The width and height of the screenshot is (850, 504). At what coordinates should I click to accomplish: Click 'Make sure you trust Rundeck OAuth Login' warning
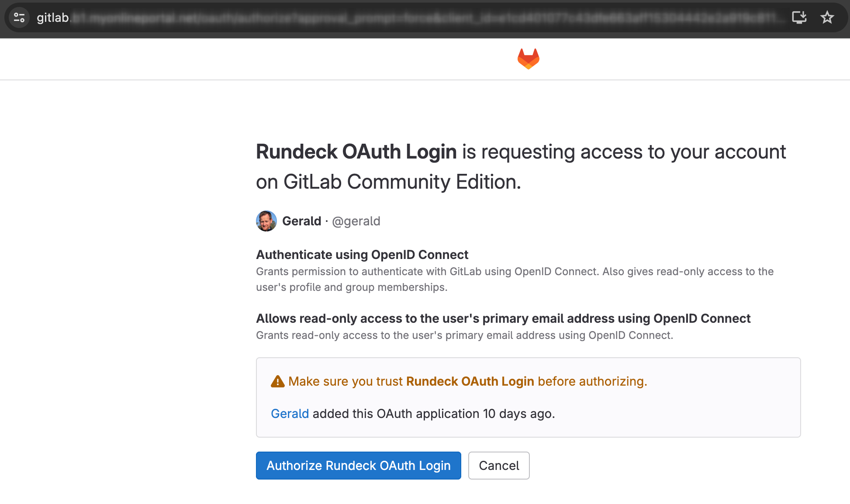tap(468, 381)
